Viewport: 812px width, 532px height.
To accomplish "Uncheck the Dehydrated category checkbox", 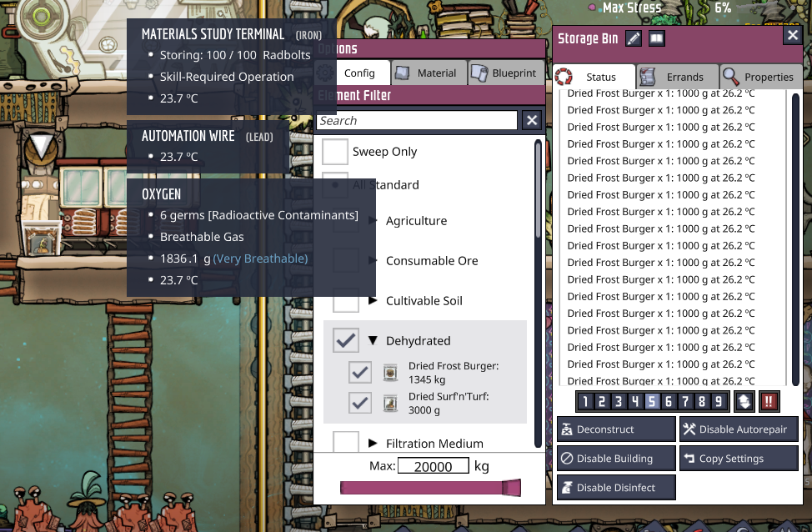I will pos(345,340).
